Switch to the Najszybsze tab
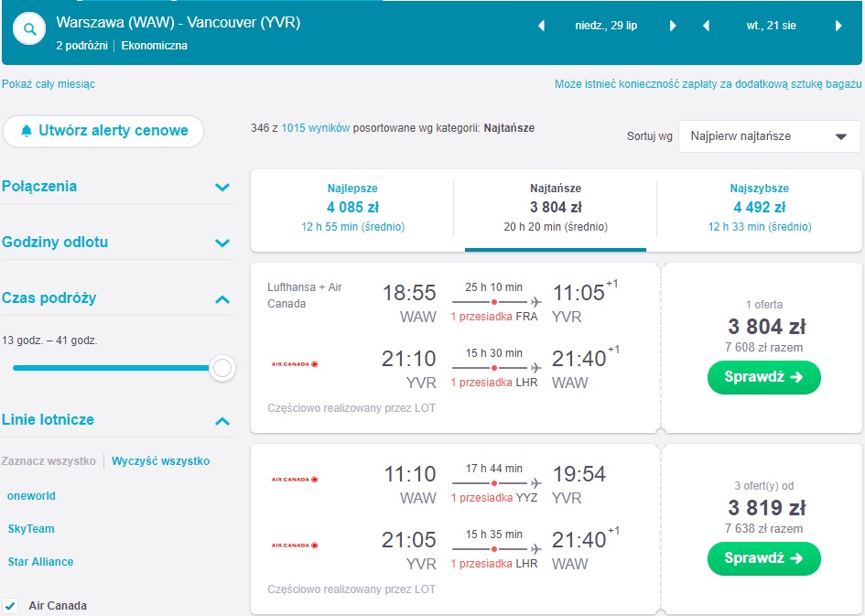This screenshot has height=616, width=865. pos(760,208)
